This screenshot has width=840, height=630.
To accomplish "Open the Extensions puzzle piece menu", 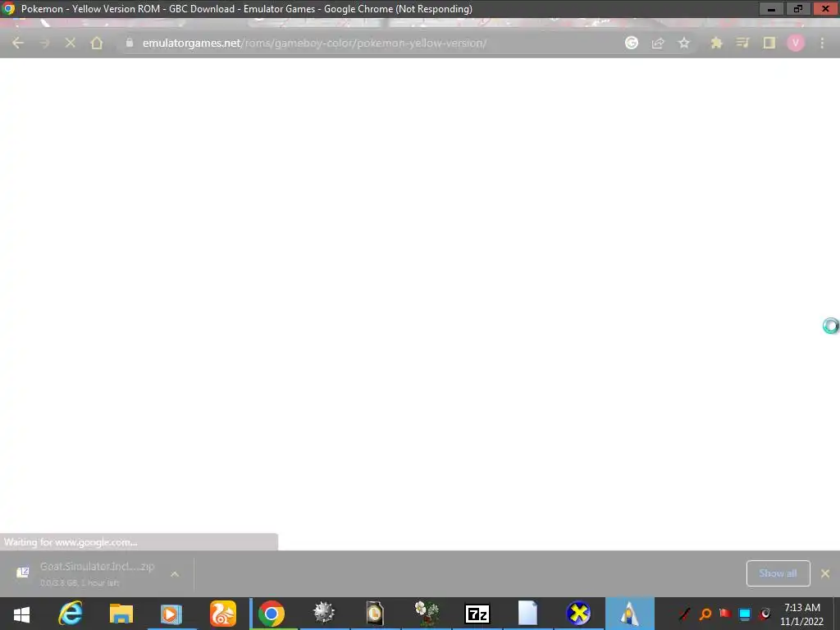I will point(716,43).
